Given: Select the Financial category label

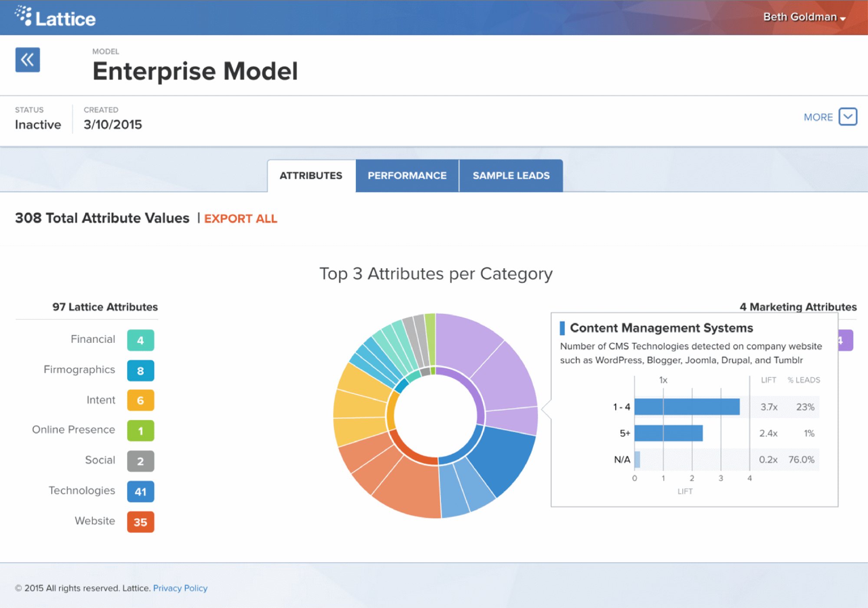Looking at the screenshot, I should pos(93,339).
